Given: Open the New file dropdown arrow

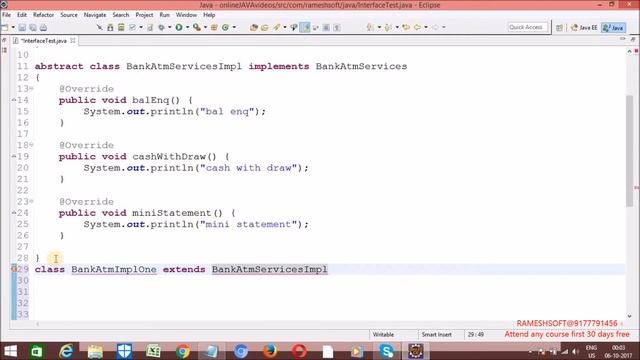Looking at the screenshot, I should (x=13, y=27).
